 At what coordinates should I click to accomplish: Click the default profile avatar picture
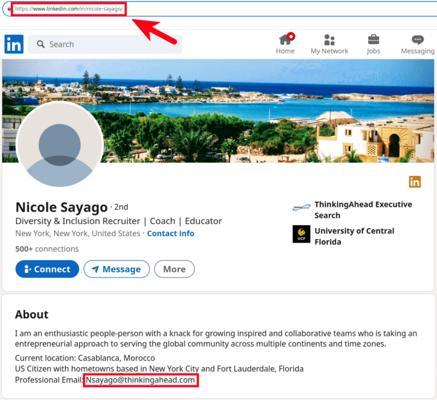pyautogui.click(x=60, y=144)
